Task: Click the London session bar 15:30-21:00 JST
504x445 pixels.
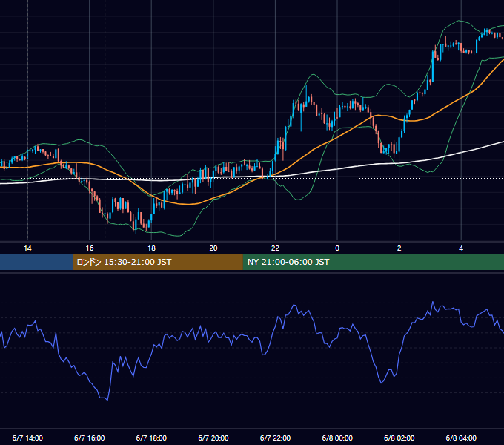Action: [x=157, y=262]
